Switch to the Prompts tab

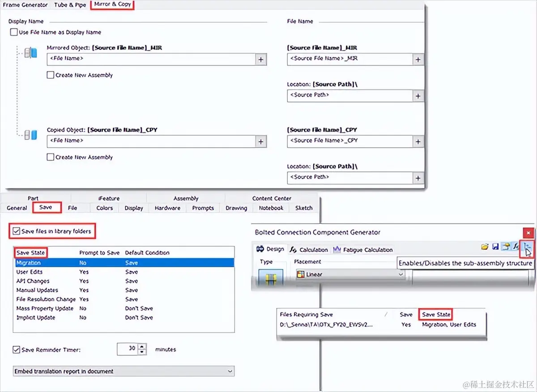[x=203, y=208]
